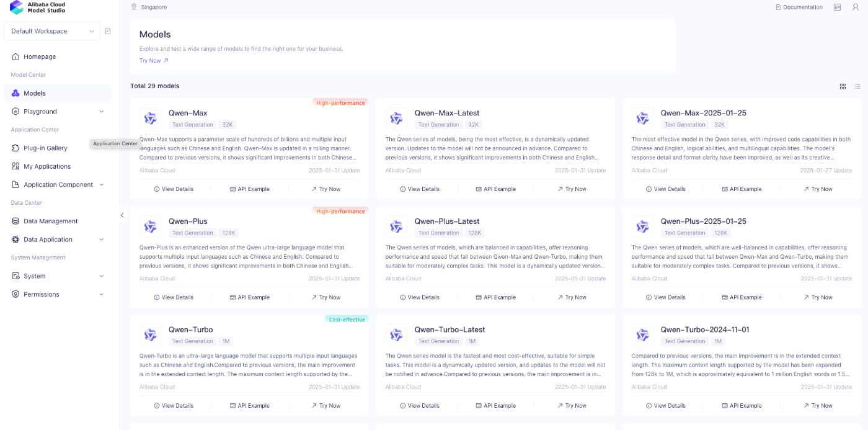Expand the Playground sidebar section
The image size is (868, 430).
[58, 112]
